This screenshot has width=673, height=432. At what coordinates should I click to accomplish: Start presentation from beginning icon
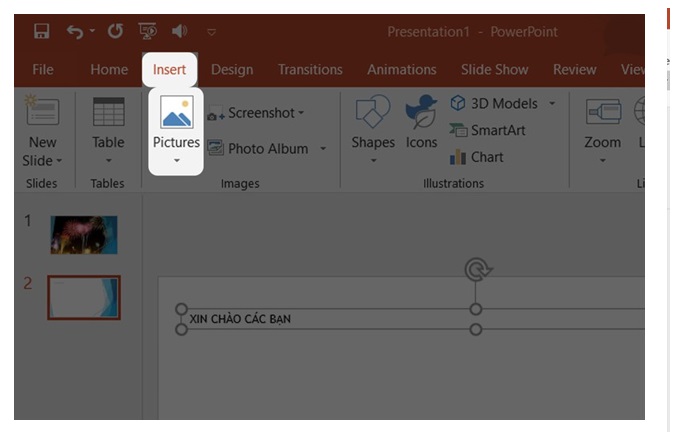point(147,31)
